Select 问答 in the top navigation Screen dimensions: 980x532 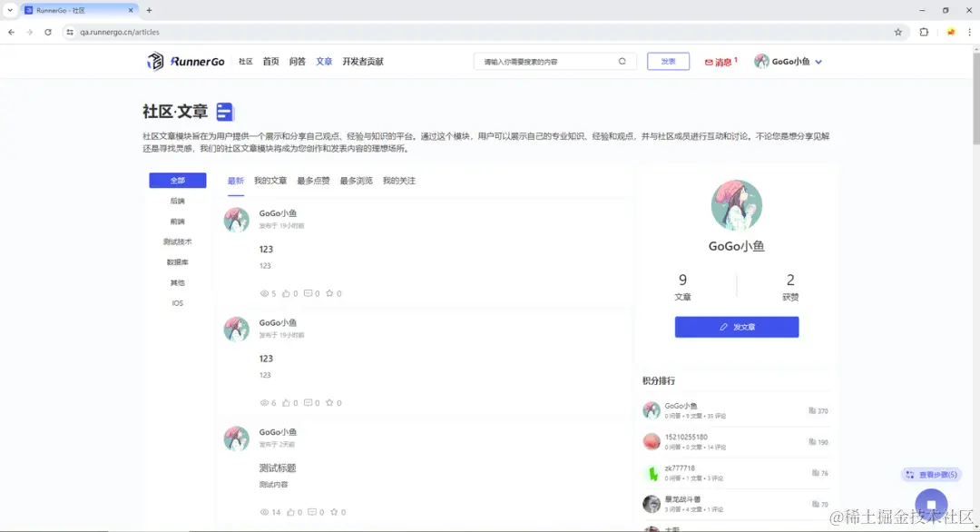(x=298, y=61)
